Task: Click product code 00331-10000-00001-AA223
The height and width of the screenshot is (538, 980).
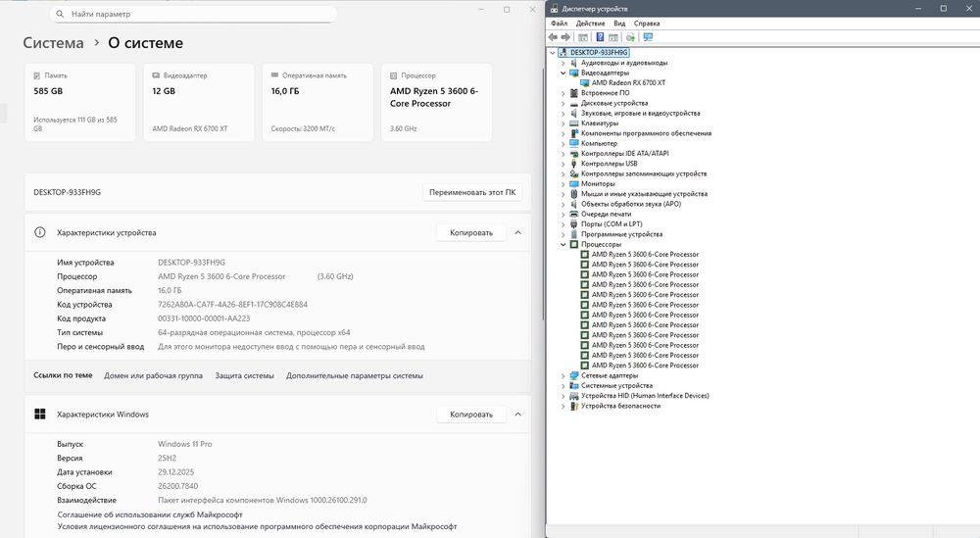Action: pos(204,318)
